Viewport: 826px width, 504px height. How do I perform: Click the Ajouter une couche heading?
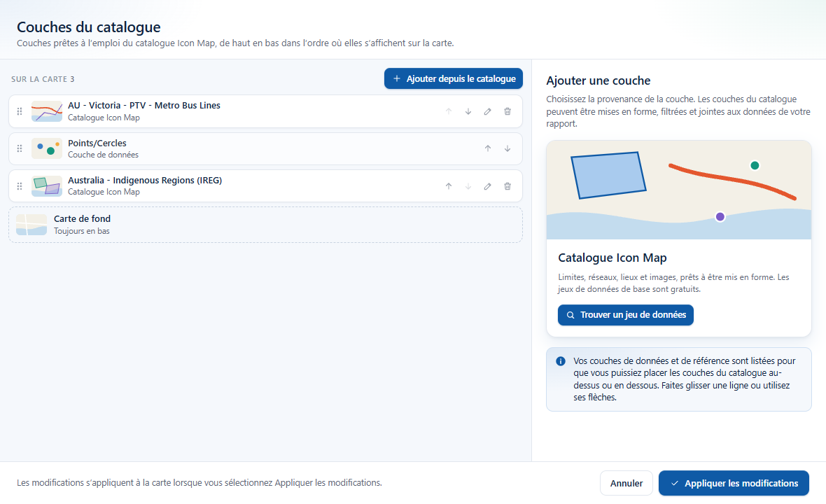tap(598, 80)
